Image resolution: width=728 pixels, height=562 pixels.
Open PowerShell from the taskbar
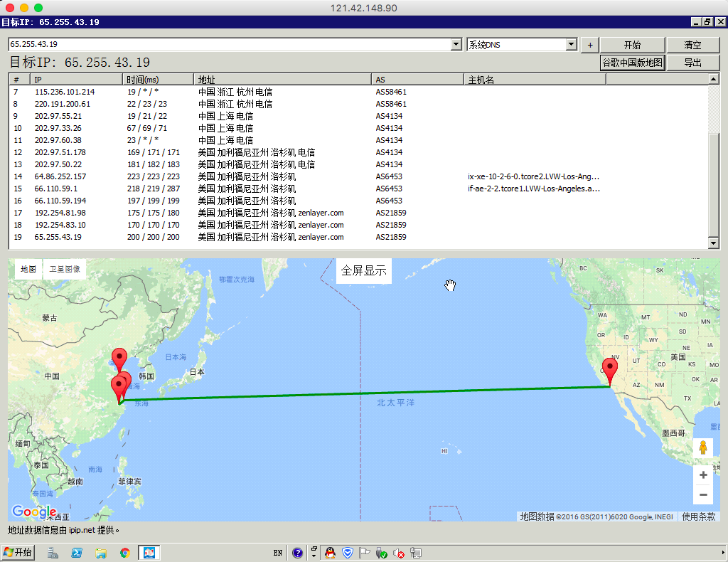[77, 553]
